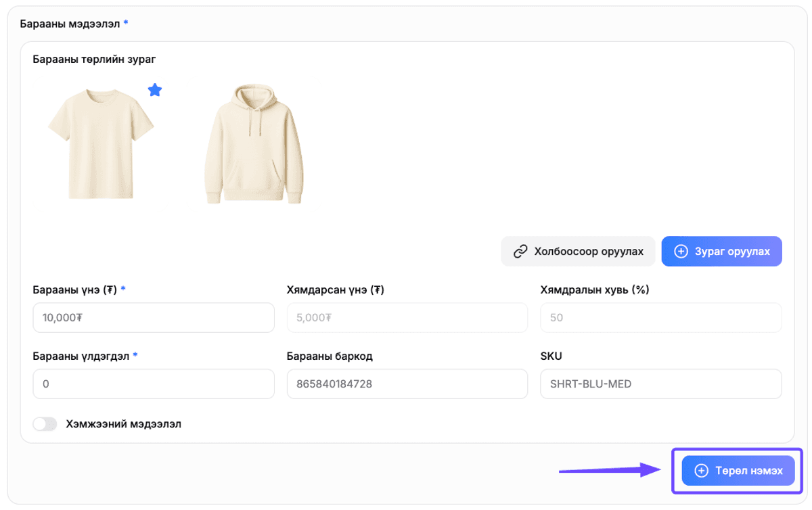The image size is (812, 510).
Task: Focus the Хямдралын хувь input field
Action: point(661,317)
